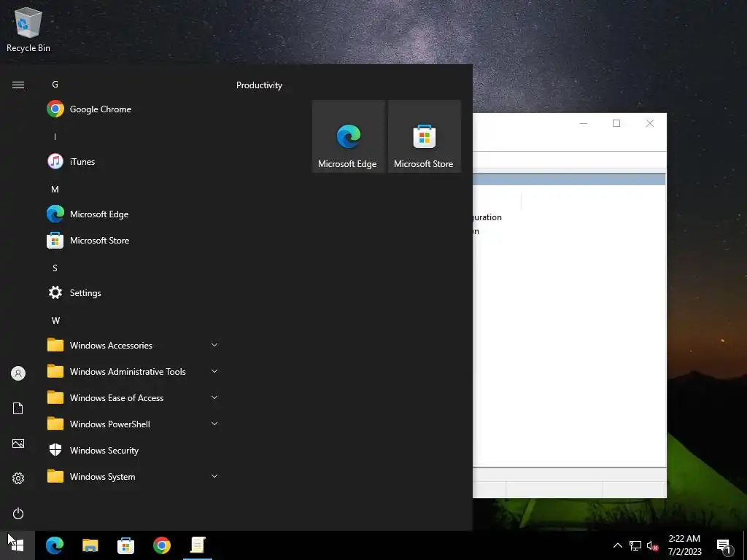
Task: Maximize the background window
Action: point(616,123)
